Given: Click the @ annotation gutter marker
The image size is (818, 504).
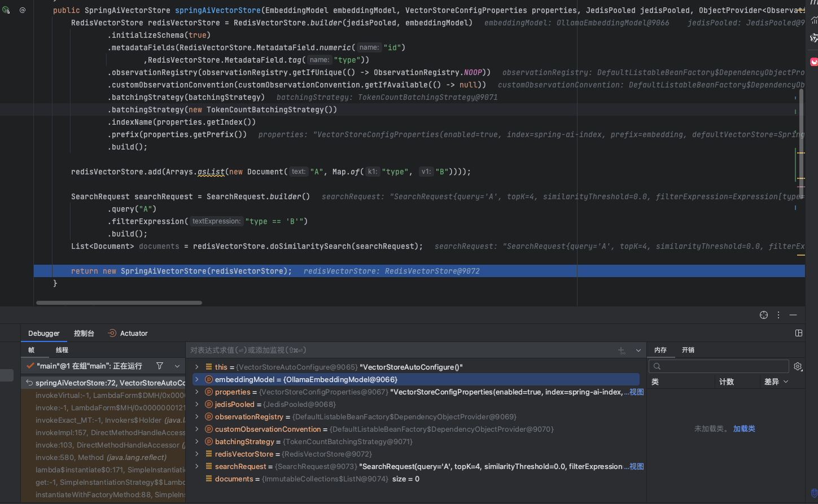Looking at the screenshot, I should 23,10.
